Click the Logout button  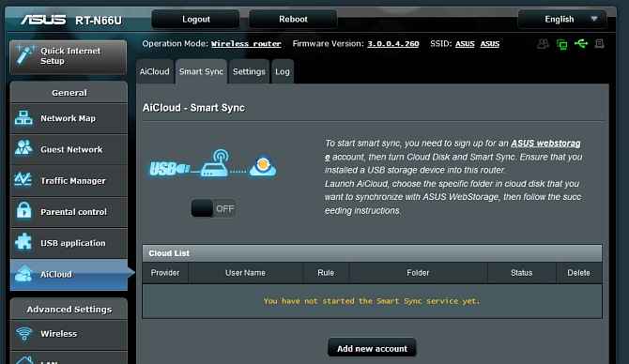coord(196,20)
